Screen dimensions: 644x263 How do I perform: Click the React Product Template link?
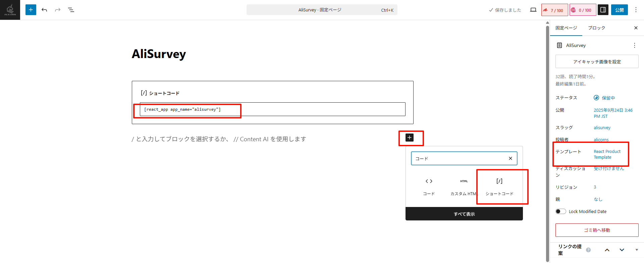pyautogui.click(x=607, y=154)
